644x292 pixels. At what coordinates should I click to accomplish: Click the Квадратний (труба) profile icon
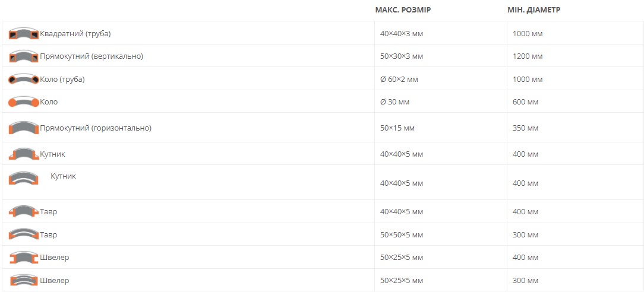coord(24,34)
